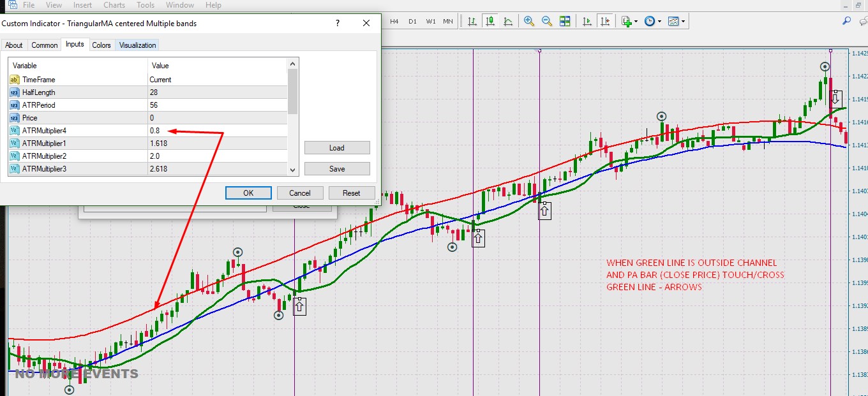Switch to the Common tab
Viewport: 868px width, 396px height.
45,45
